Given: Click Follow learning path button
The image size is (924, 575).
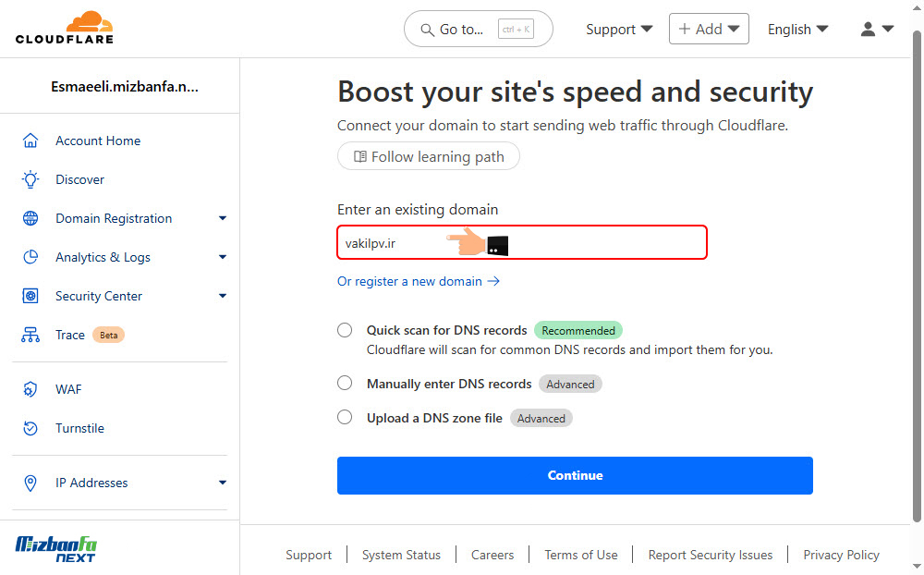Looking at the screenshot, I should [429, 156].
